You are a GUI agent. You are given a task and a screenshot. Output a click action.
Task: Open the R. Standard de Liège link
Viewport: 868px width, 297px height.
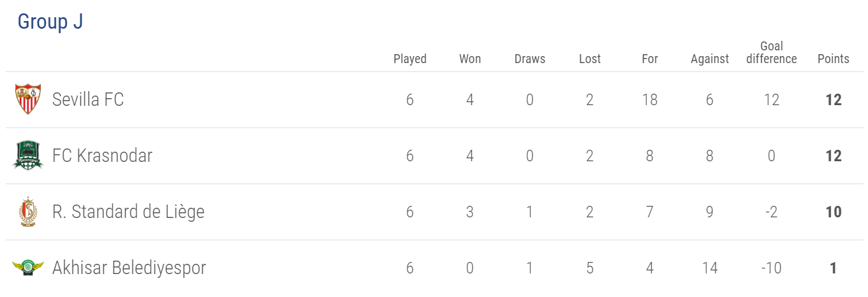[128, 212]
